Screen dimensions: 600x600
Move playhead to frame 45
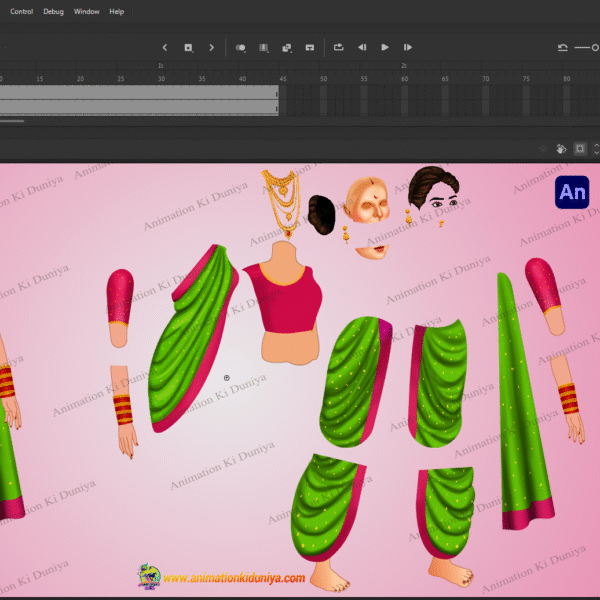pyautogui.click(x=283, y=79)
